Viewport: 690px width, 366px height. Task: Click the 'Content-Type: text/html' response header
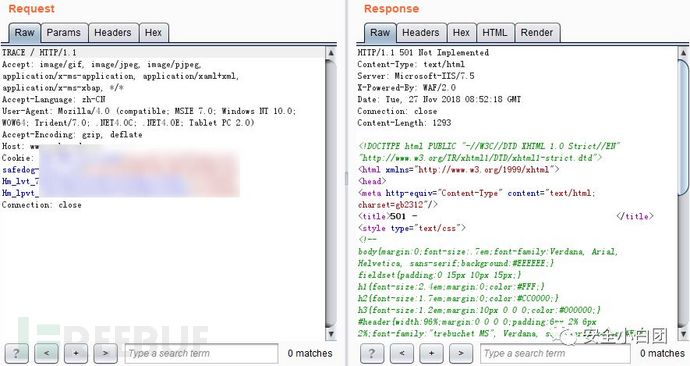point(411,64)
